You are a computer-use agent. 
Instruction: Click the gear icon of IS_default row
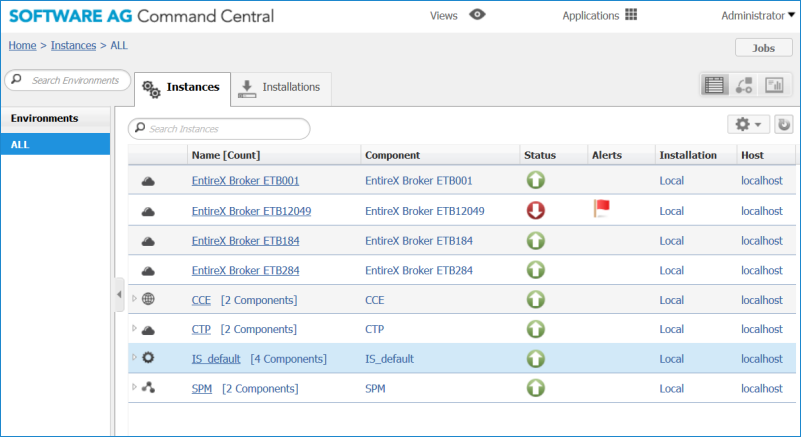tap(148, 357)
